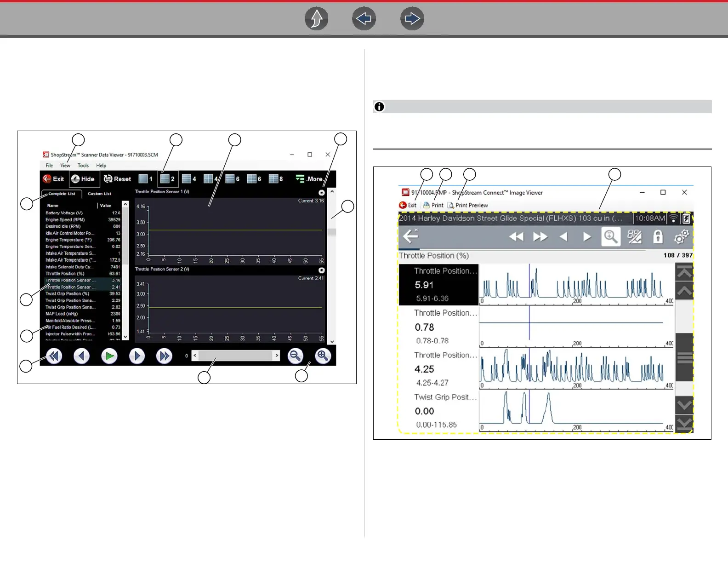728x563 pixels.
Task: Select the Twist Grip Position (%) row
Action: tap(83, 293)
